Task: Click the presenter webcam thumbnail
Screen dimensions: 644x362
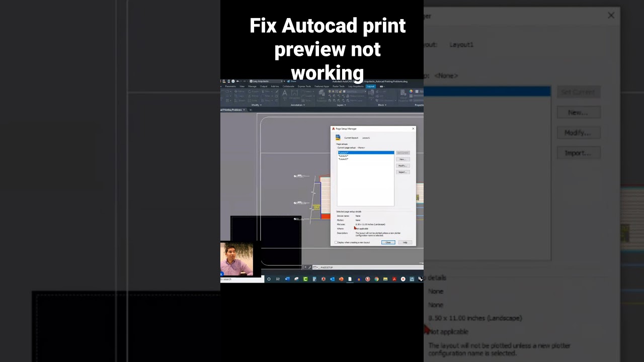Action: point(237,258)
